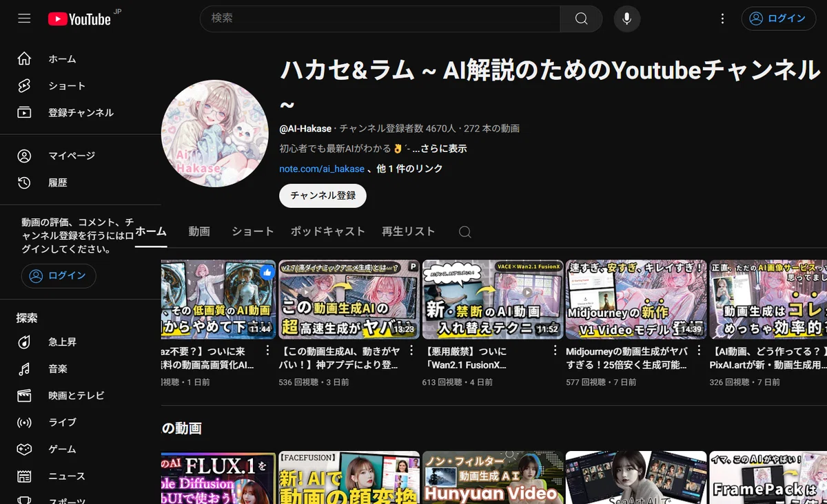Open 登録チャンネル in sidebar
The height and width of the screenshot is (504, 827).
click(x=81, y=113)
